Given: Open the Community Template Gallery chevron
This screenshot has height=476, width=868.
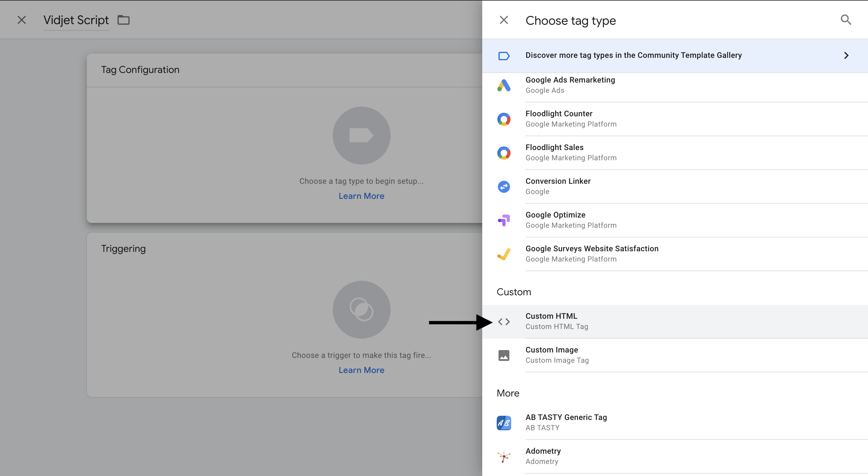Looking at the screenshot, I should (846, 56).
